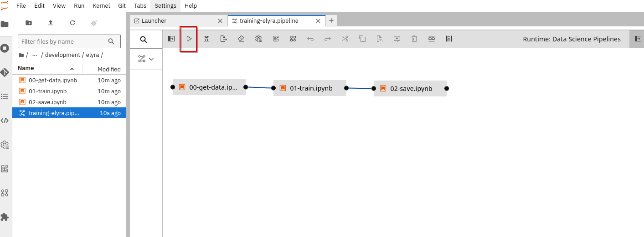Toggle the palette panel open
Image resolution: width=644 pixels, height=237 pixels.
(x=171, y=39)
